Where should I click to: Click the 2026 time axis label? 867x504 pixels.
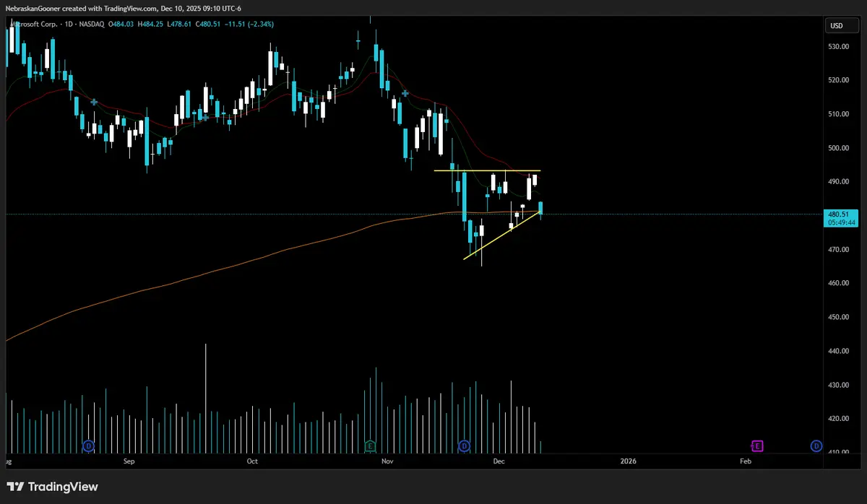(x=629, y=461)
